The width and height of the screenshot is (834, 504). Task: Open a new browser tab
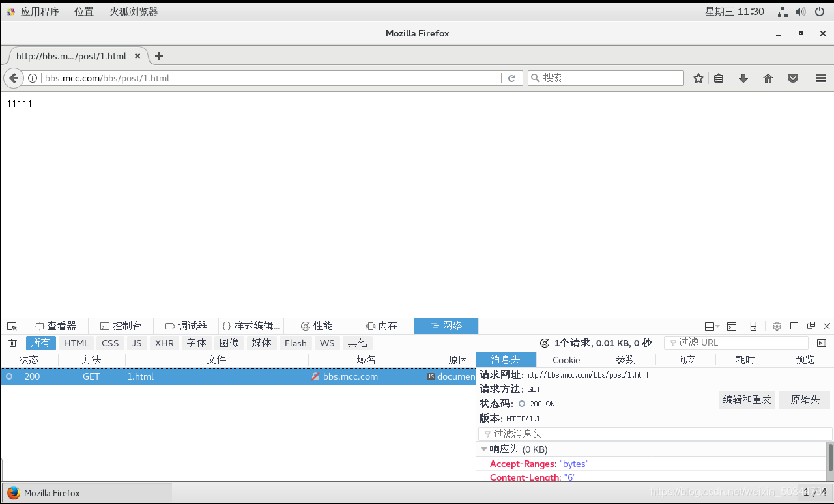coord(159,56)
